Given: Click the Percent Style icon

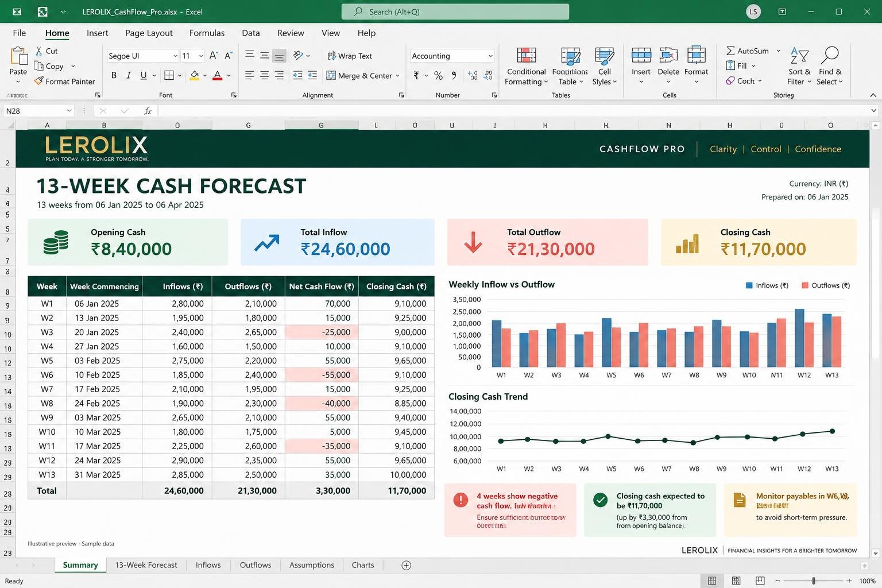Looking at the screenshot, I should tap(438, 75).
